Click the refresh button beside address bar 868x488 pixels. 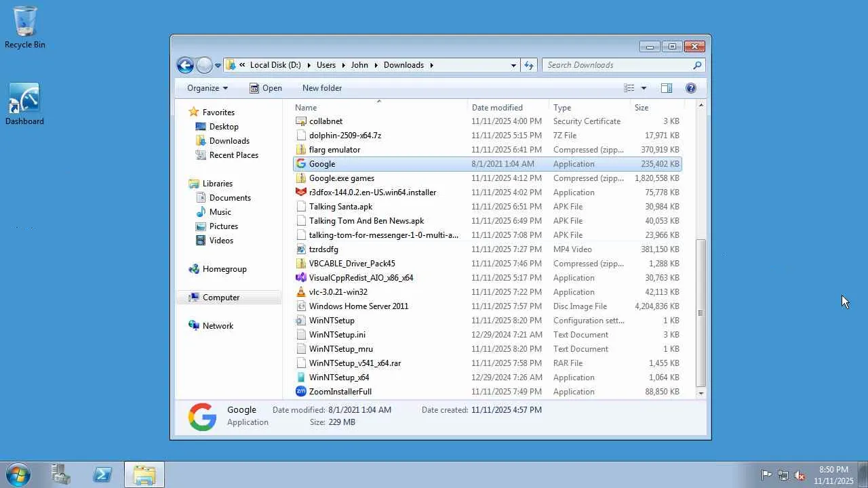coord(530,65)
